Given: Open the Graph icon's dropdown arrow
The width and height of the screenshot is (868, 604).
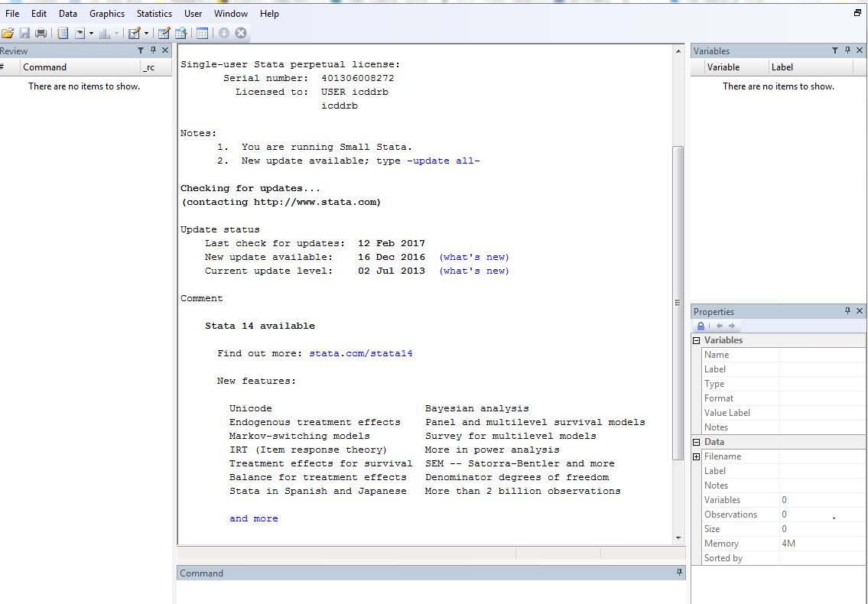Looking at the screenshot, I should (116, 32).
